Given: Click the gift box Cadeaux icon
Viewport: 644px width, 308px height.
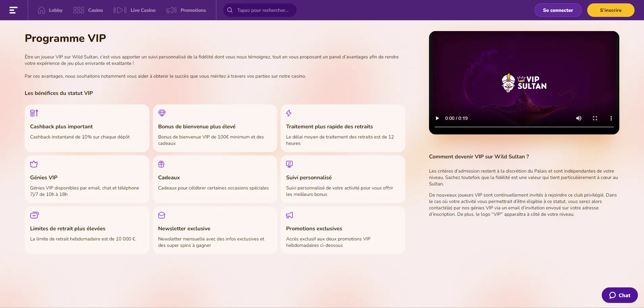Looking at the screenshot, I should (161, 164).
